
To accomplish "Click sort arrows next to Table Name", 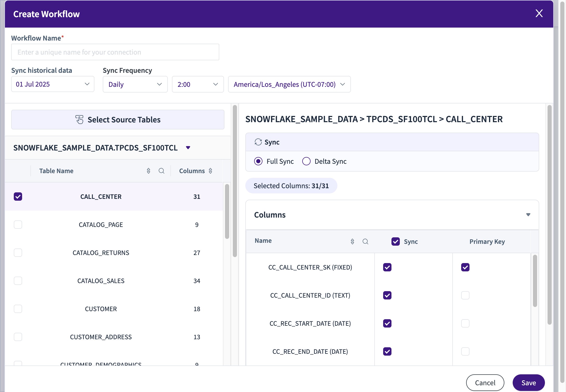I will pos(149,171).
